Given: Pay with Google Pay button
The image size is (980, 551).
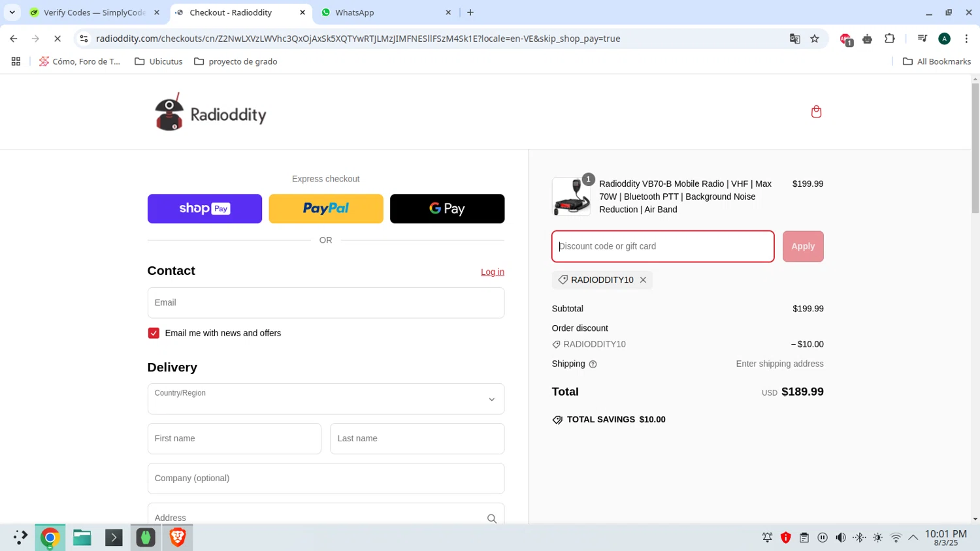Looking at the screenshot, I should point(447,209).
